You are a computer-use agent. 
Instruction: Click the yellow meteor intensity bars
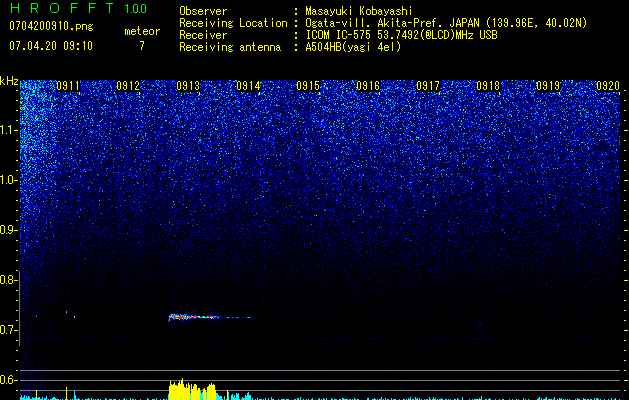(193, 389)
